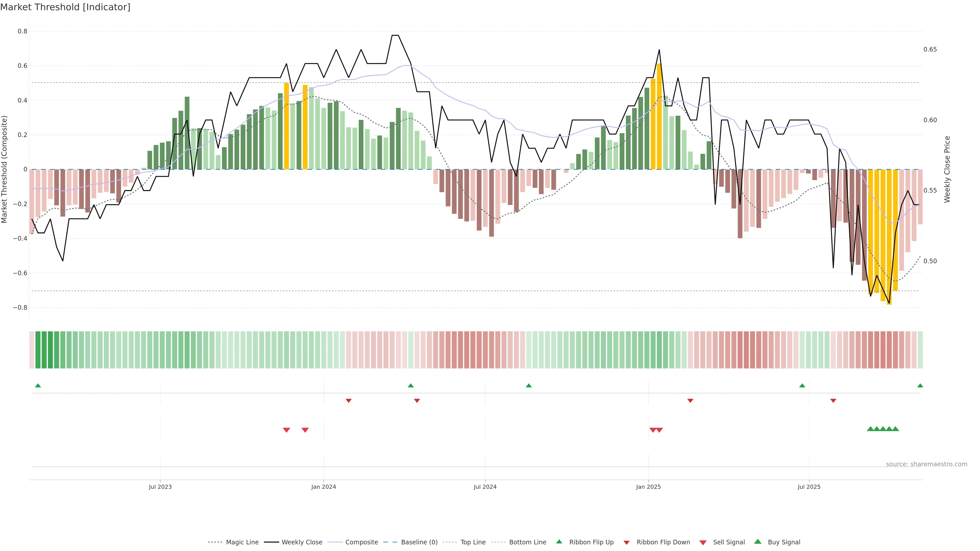Click the leftmost red sell signal marker
Viewport: 980px width, 551px height.
click(286, 430)
